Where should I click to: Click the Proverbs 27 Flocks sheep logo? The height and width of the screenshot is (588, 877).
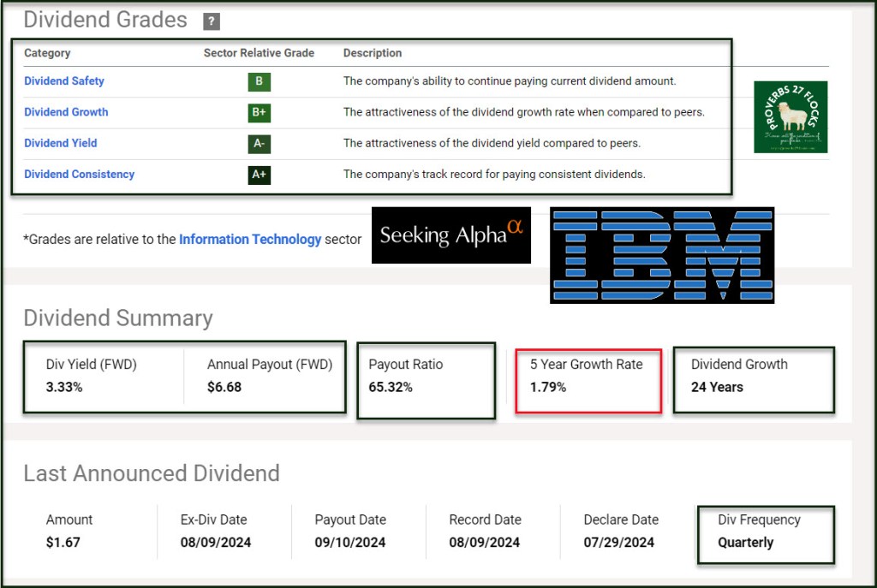click(790, 116)
